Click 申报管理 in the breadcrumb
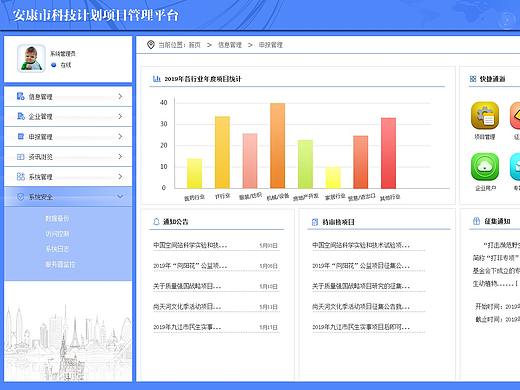The width and height of the screenshot is (520, 390). point(270,45)
